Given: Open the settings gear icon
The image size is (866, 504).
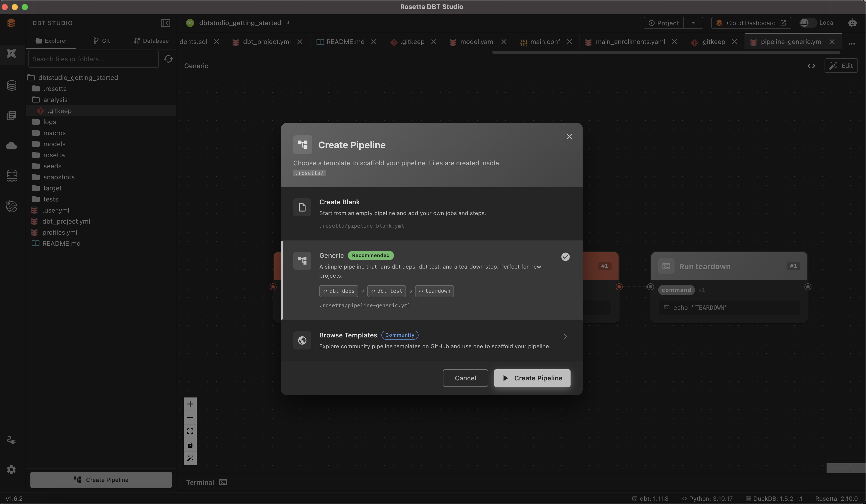Looking at the screenshot, I should pos(11,469).
